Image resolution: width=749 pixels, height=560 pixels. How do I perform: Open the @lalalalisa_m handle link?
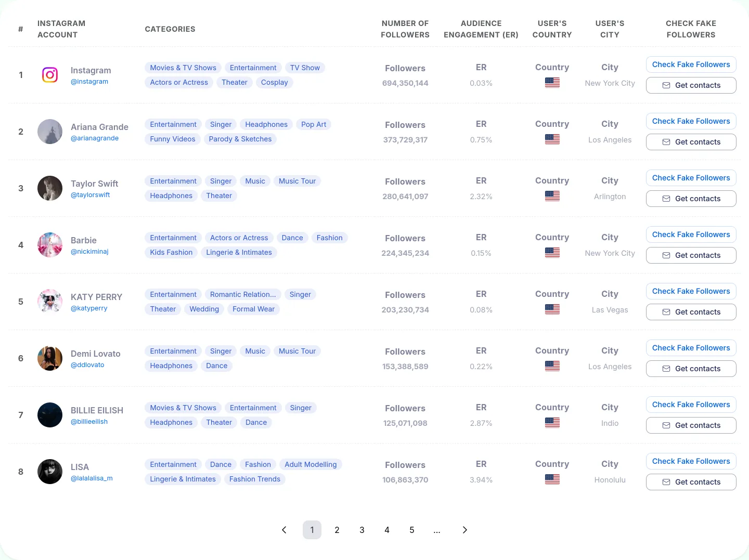92,478
